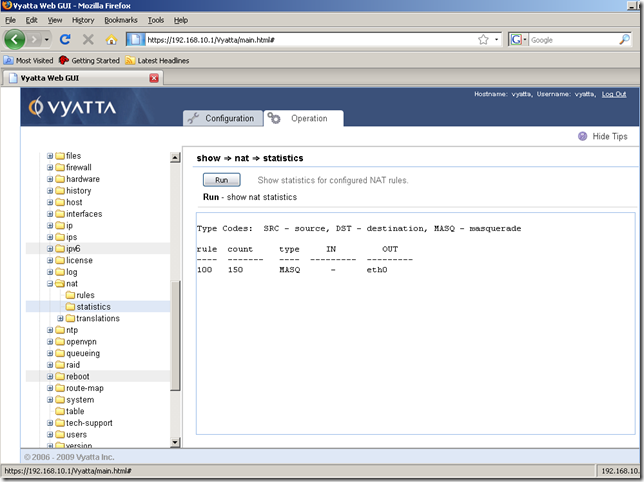This screenshot has width=644, height=482.
Task: Click the browser back arrow button
Action: [15, 40]
